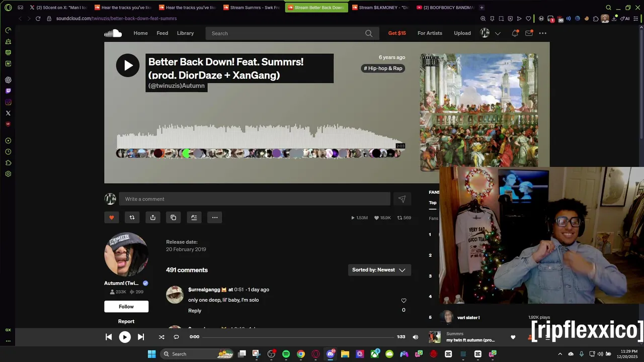Open Twitch in the Opera sidebar
644x362 pixels.
pyautogui.click(x=8, y=91)
